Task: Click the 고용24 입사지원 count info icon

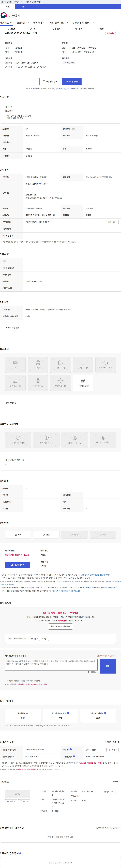Action: [105, 713]
